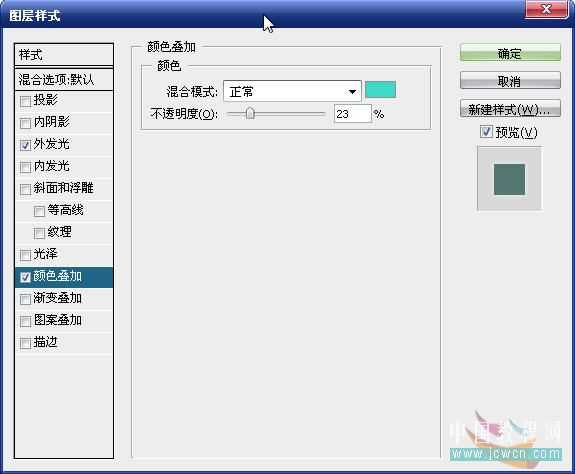Viewport: 575px width, 474px height.
Task: Open the 外发光 outer glow settings row
Action: 64,145
